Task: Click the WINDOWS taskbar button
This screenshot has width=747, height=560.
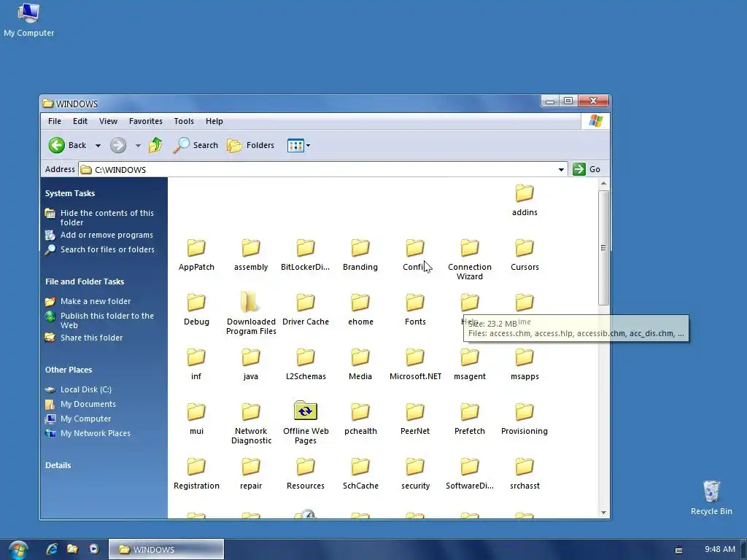Action: point(166,550)
